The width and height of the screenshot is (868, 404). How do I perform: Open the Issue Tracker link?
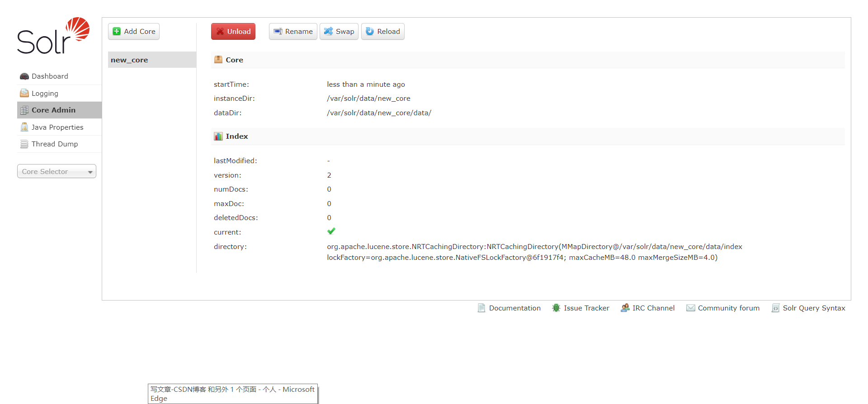coord(586,308)
